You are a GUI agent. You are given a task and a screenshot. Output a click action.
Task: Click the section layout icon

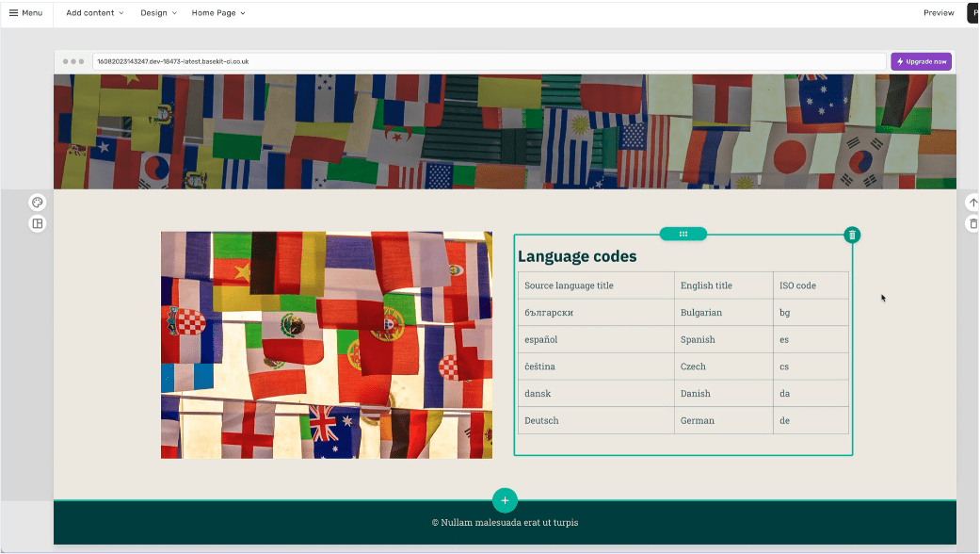(37, 224)
